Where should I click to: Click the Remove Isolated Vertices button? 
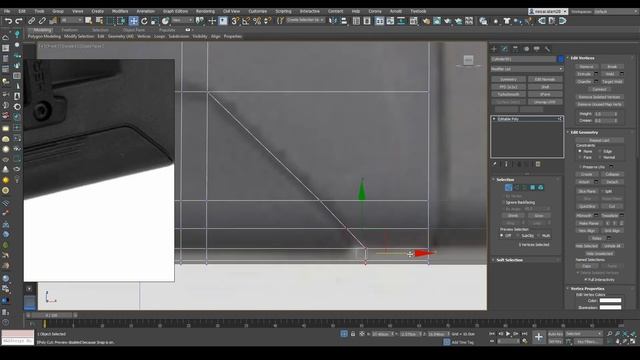tap(599, 97)
